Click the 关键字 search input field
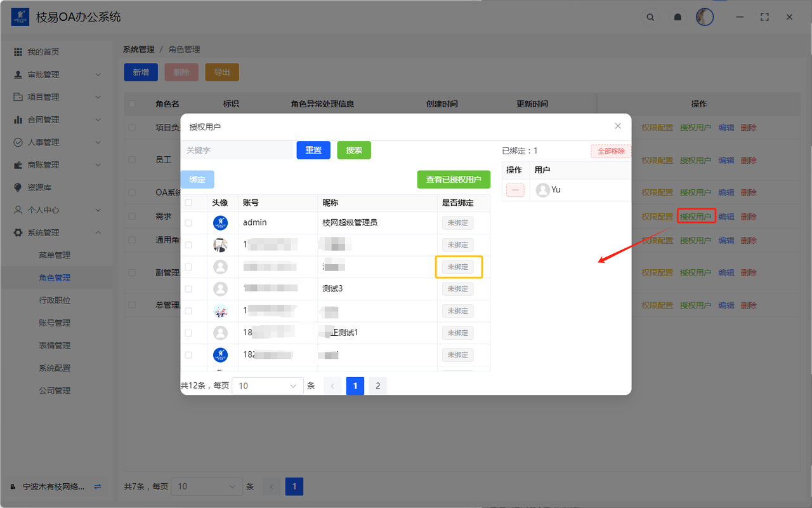Screen dimensions: 812x508 tap(237, 150)
